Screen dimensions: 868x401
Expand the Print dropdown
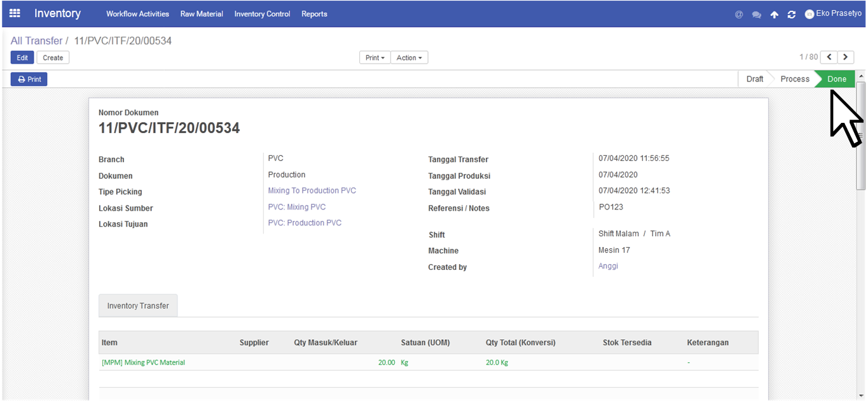pos(375,58)
